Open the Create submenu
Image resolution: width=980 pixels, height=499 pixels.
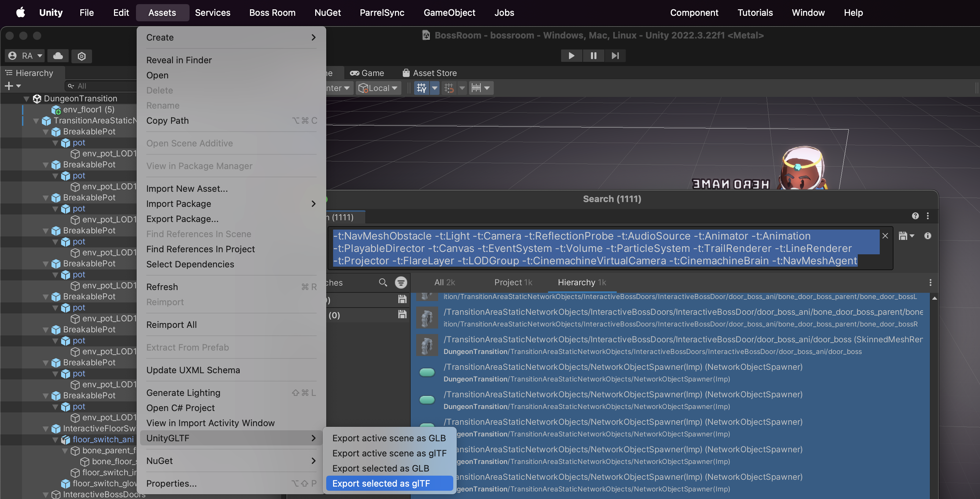coord(231,37)
